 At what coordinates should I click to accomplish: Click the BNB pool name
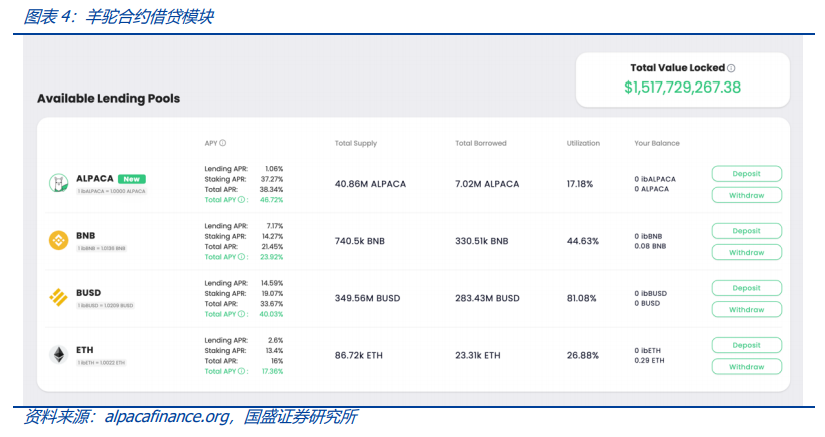86,236
